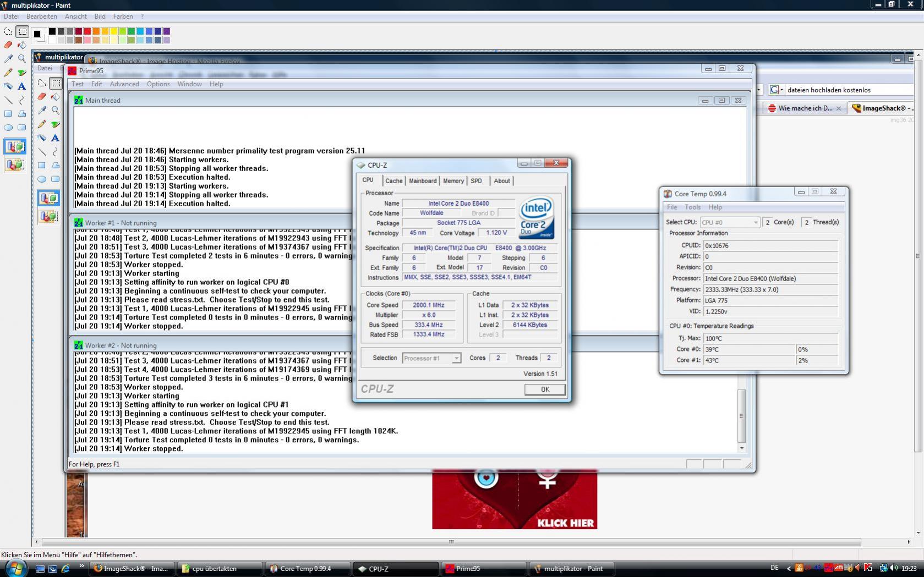Click 'Intel Core 2 Duo E8400' name in CPU-Z
This screenshot has width=924, height=577.
[x=458, y=204]
